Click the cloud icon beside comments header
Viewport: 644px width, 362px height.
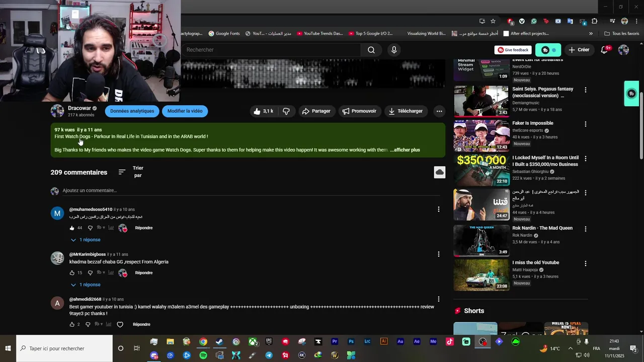coord(440,172)
